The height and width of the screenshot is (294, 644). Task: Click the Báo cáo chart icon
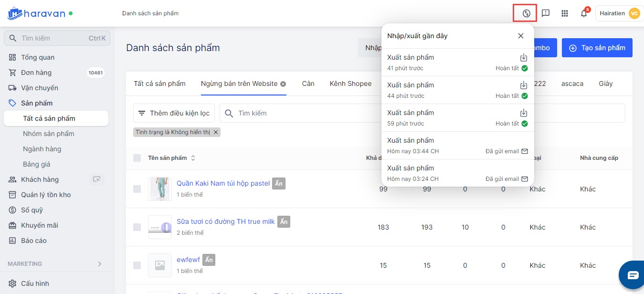[12, 241]
